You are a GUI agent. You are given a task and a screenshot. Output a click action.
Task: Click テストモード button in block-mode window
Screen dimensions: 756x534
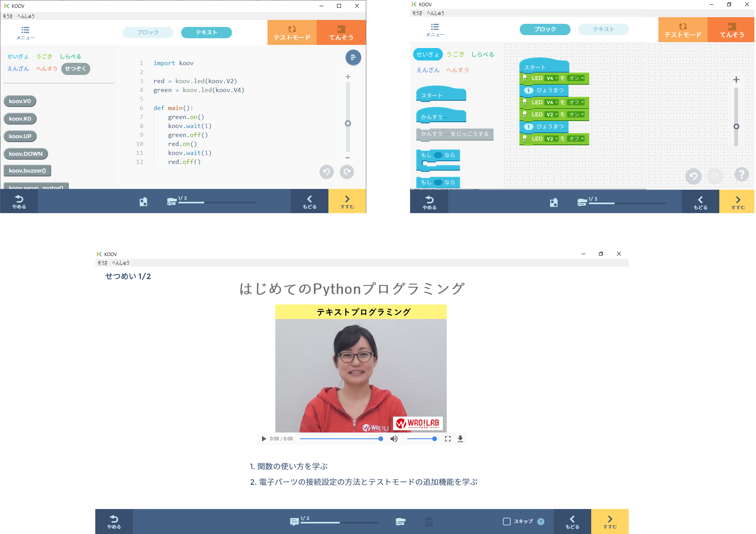coord(683,30)
